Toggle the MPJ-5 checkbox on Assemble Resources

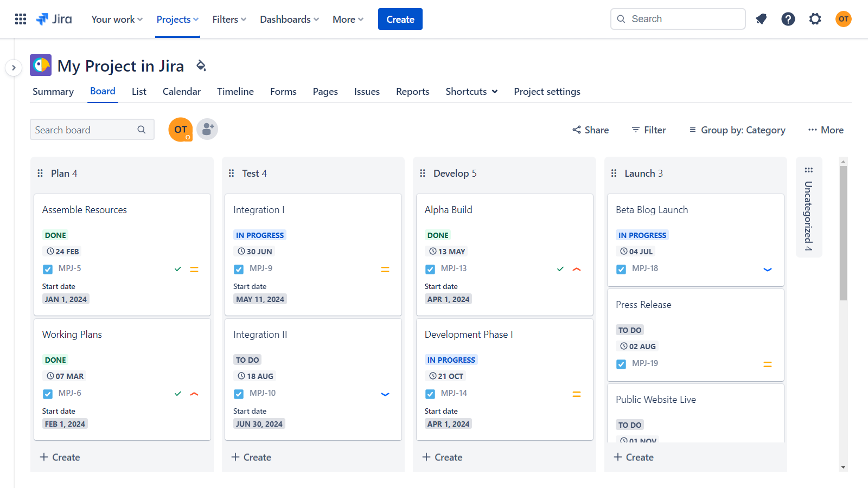(x=47, y=268)
